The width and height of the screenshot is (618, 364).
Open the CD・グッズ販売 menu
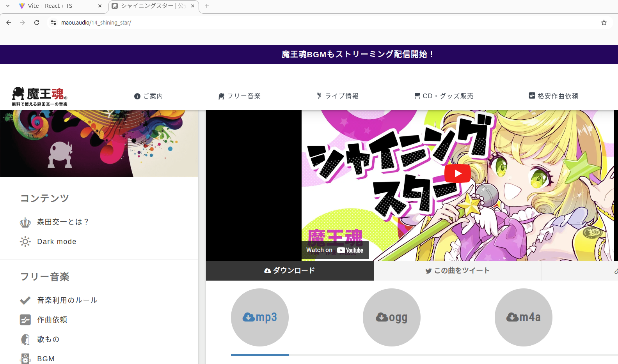(x=444, y=96)
